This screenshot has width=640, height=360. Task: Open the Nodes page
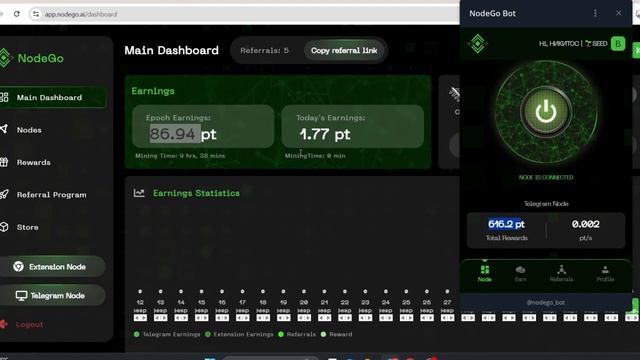[29, 130]
